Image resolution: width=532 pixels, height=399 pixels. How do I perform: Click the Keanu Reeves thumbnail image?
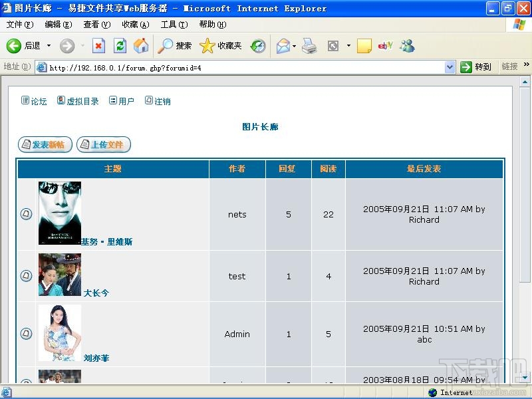60,213
